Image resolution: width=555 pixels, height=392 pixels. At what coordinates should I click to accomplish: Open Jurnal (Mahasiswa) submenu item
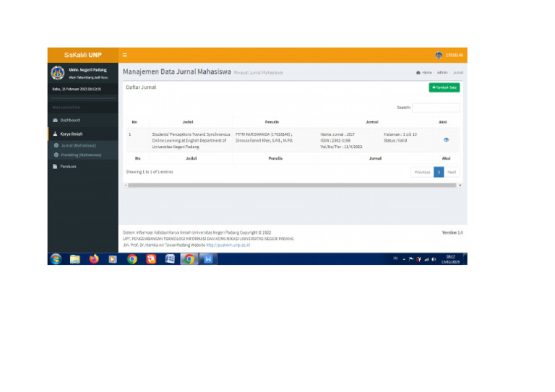click(x=78, y=146)
